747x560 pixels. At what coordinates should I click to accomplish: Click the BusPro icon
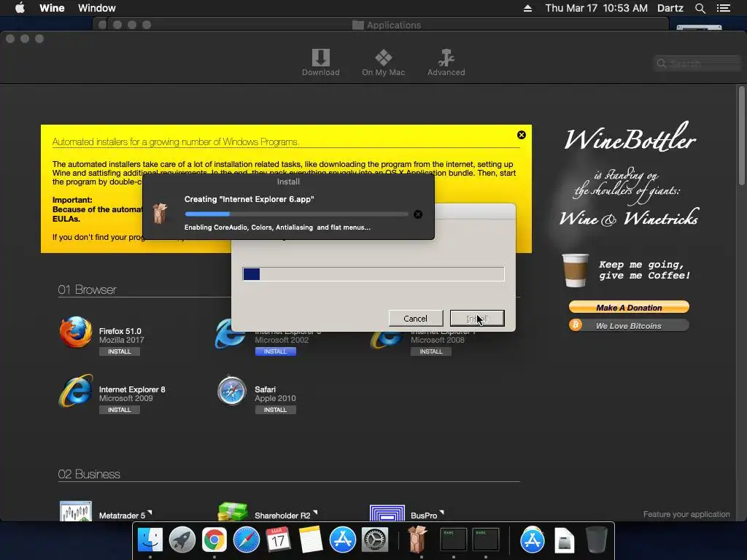point(387,513)
